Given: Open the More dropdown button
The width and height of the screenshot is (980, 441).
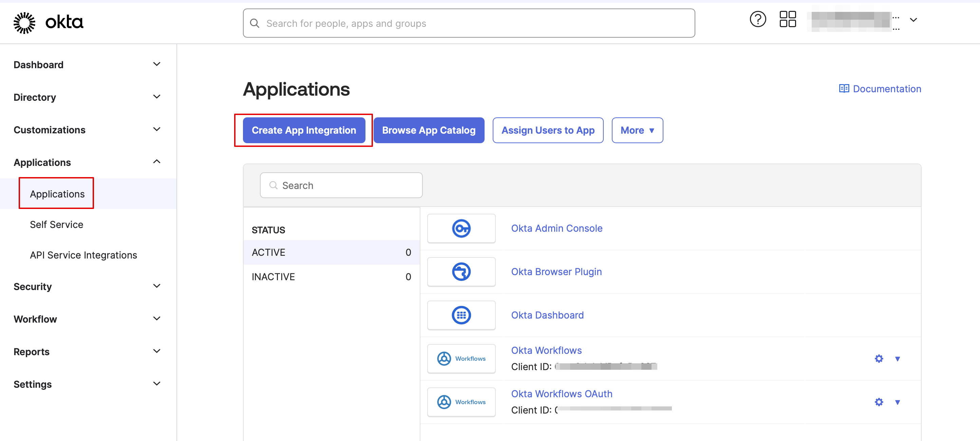Looking at the screenshot, I should click(637, 130).
